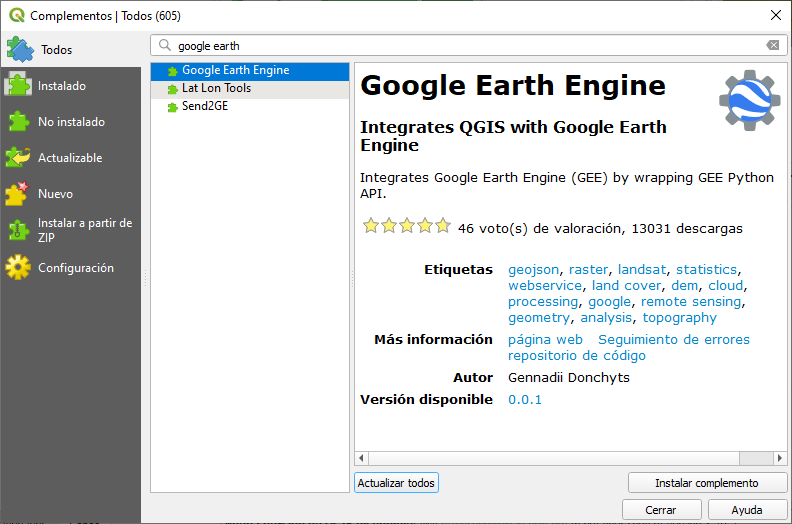The image size is (792, 524).
Task: Click the Nuevo star puzzle icon
Action: click(18, 194)
